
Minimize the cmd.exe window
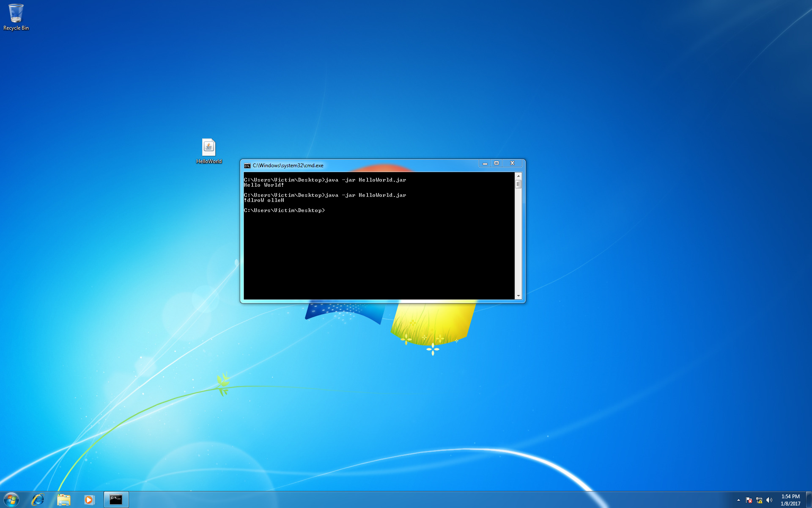click(x=485, y=163)
